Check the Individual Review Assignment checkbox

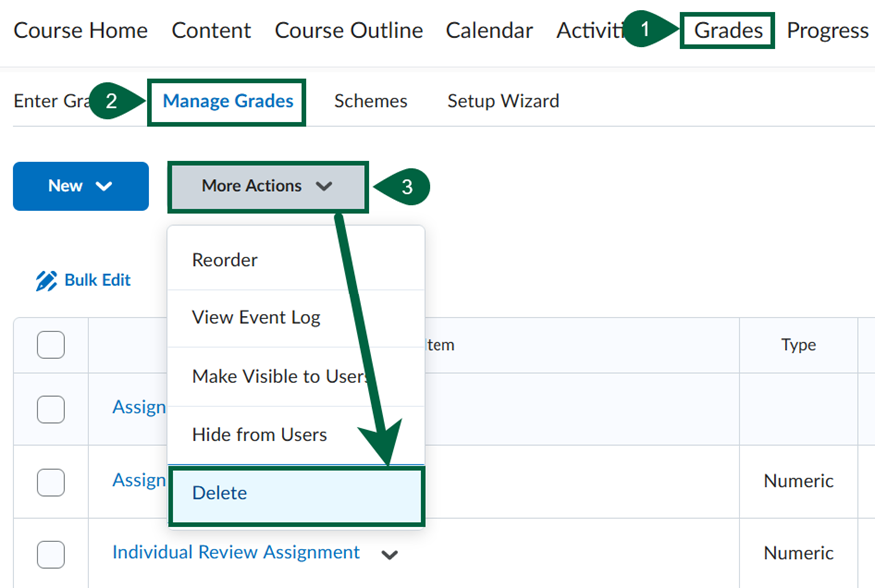(x=50, y=552)
